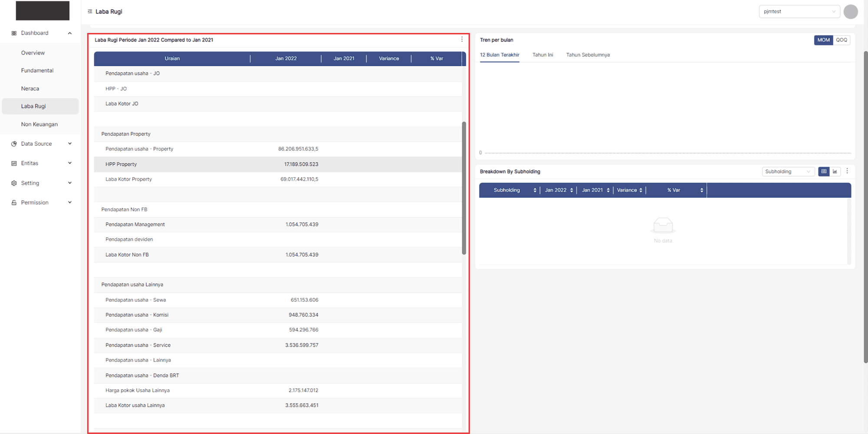Click the hamburger menu icon beside Laba Rugi
Image resolution: width=868 pixels, height=434 pixels.
click(x=90, y=12)
